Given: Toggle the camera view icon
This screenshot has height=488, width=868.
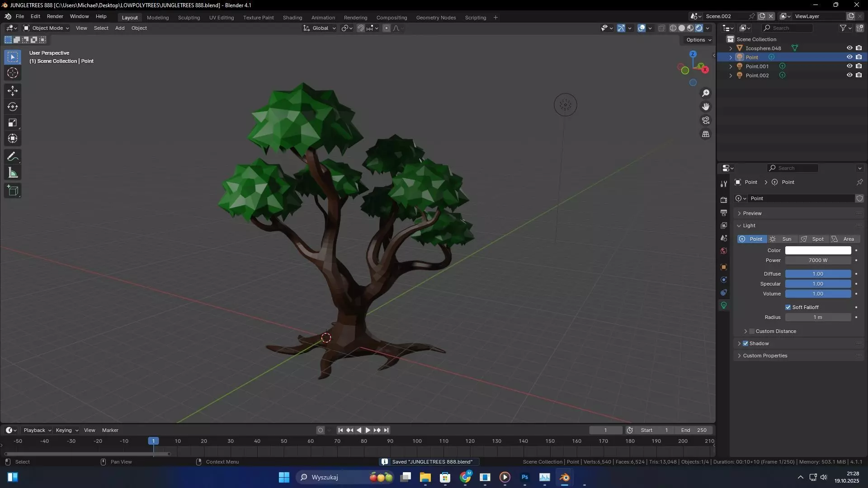Looking at the screenshot, I should tap(706, 120).
